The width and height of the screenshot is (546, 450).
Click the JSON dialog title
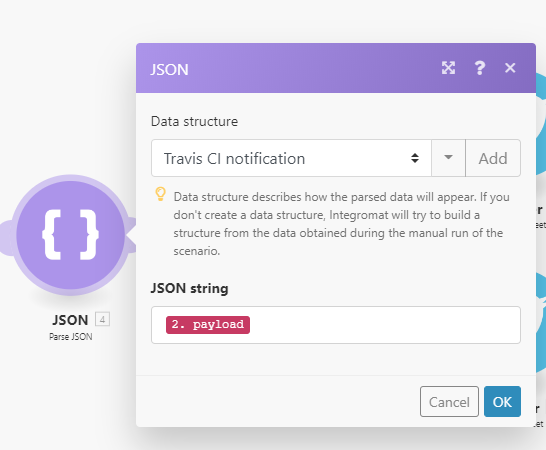(169, 70)
